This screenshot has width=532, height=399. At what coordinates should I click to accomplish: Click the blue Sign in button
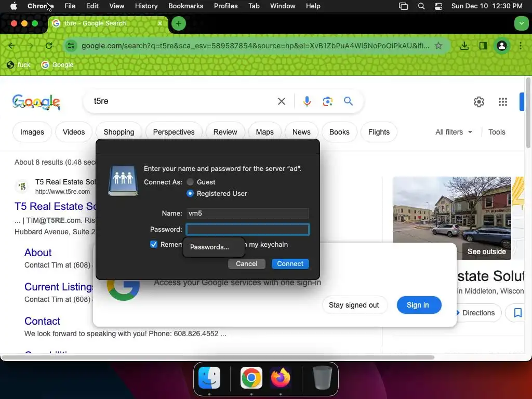419,305
